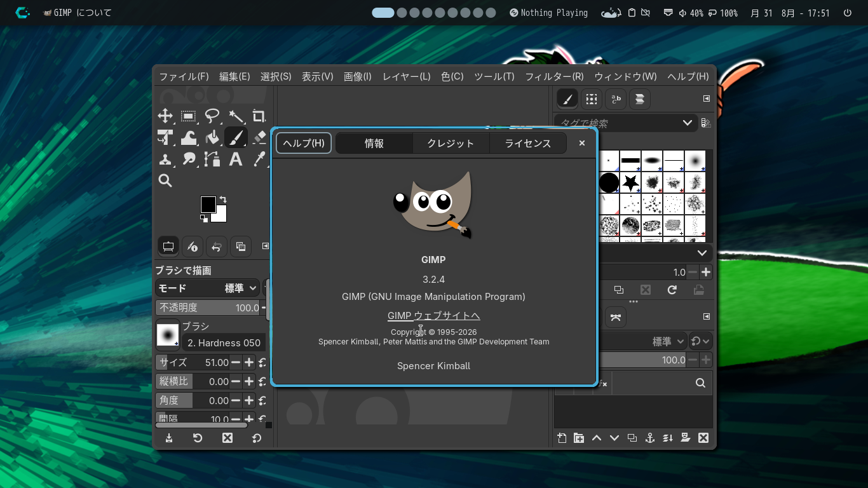This screenshot has height=488, width=868.
Task: Select the Move tool in the toolbox
Action: pos(165,116)
